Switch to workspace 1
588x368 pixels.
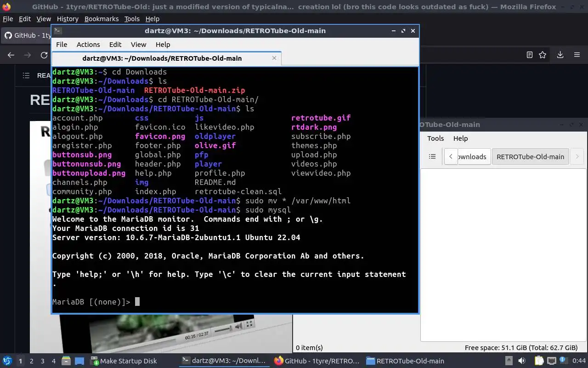(20, 361)
